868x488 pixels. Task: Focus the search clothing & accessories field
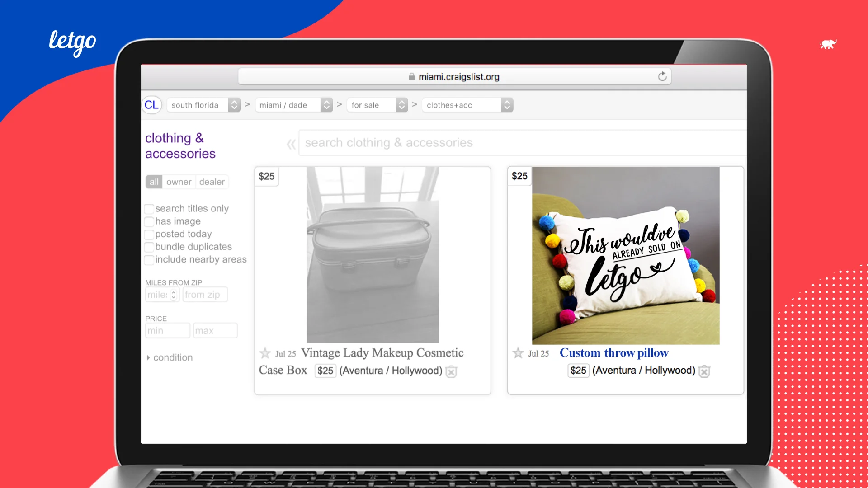click(523, 143)
